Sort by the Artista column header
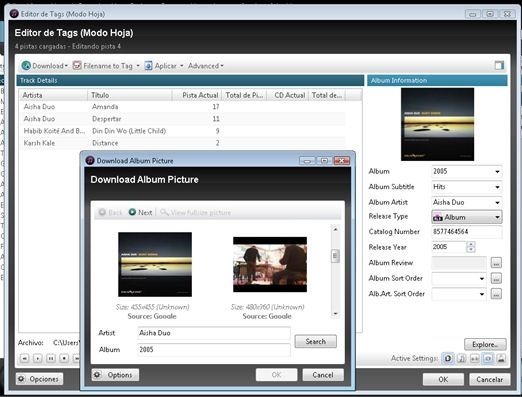The width and height of the screenshot is (522, 397). pyautogui.click(x=53, y=95)
